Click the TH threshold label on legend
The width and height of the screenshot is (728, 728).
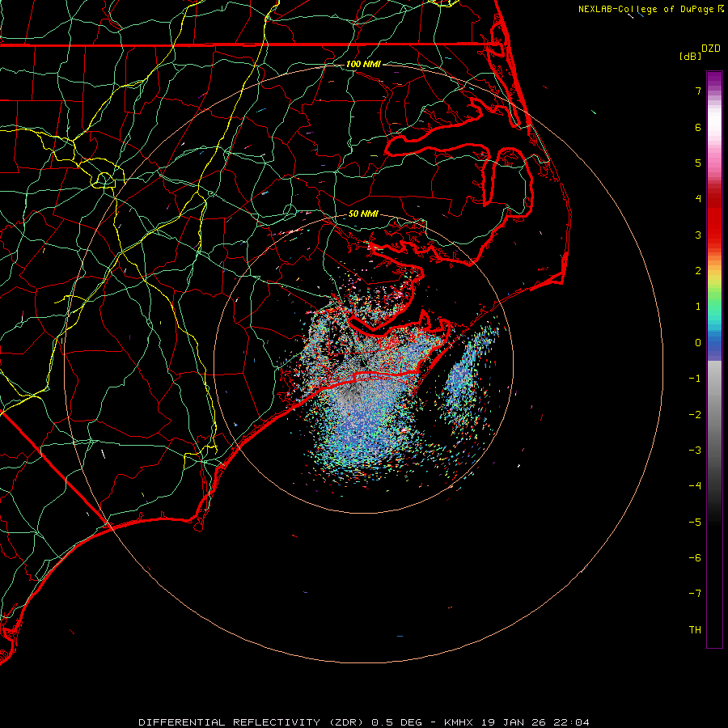pyautogui.click(x=695, y=630)
